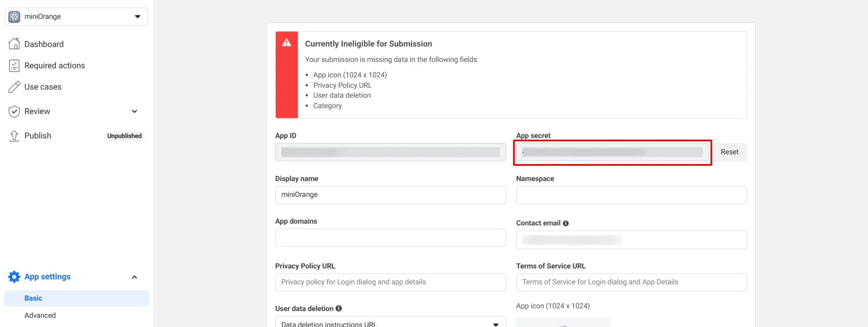Viewport: 868px width, 327px height.
Task: Open the Publish page
Action: click(38, 136)
